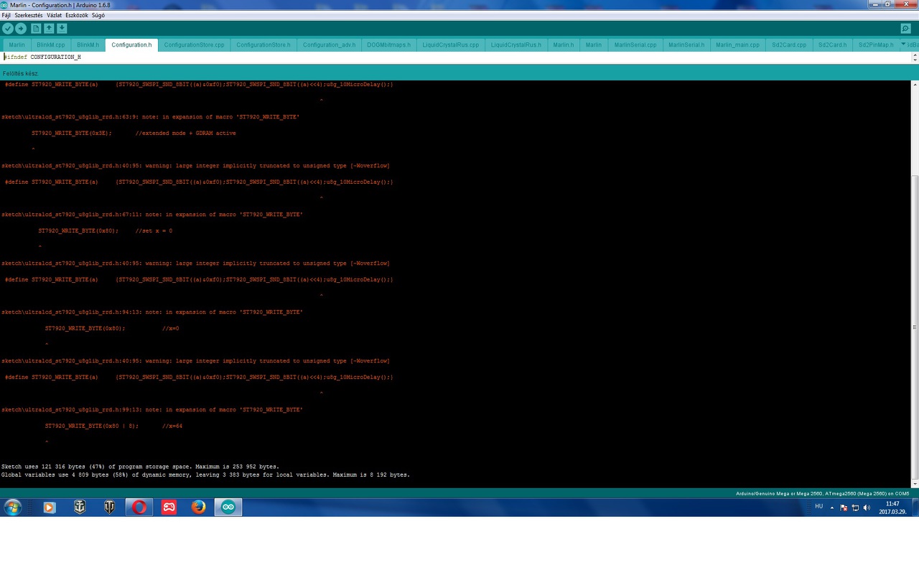Image resolution: width=919 pixels, height=588 pixels.
Task: Switch to the ConfigurationStore.cpp tab
Action: click(194, 45)
